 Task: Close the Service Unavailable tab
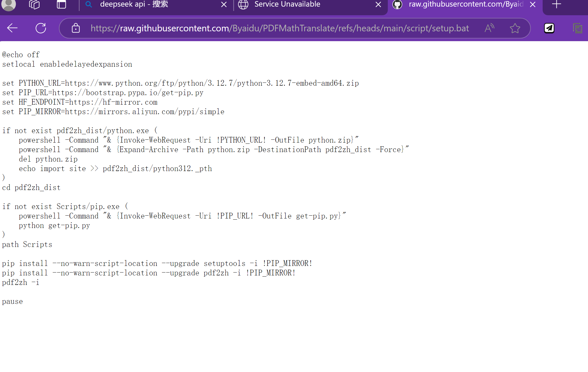point(378,5)
